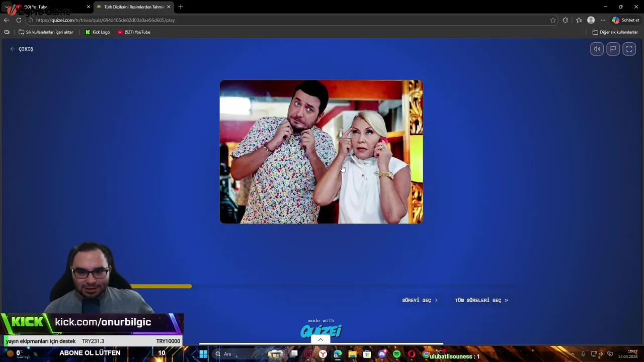Mute the quiz sound with the speaker icon

(x=597, y=49)
